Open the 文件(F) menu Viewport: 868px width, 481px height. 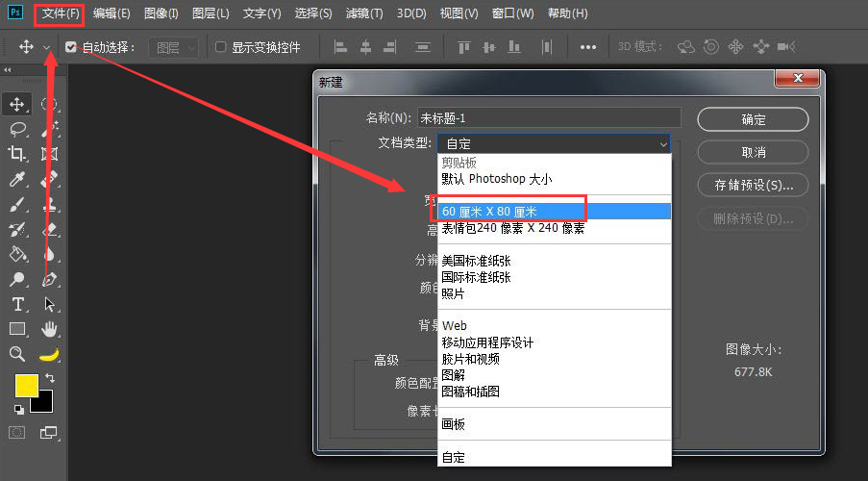coord(60,13)
